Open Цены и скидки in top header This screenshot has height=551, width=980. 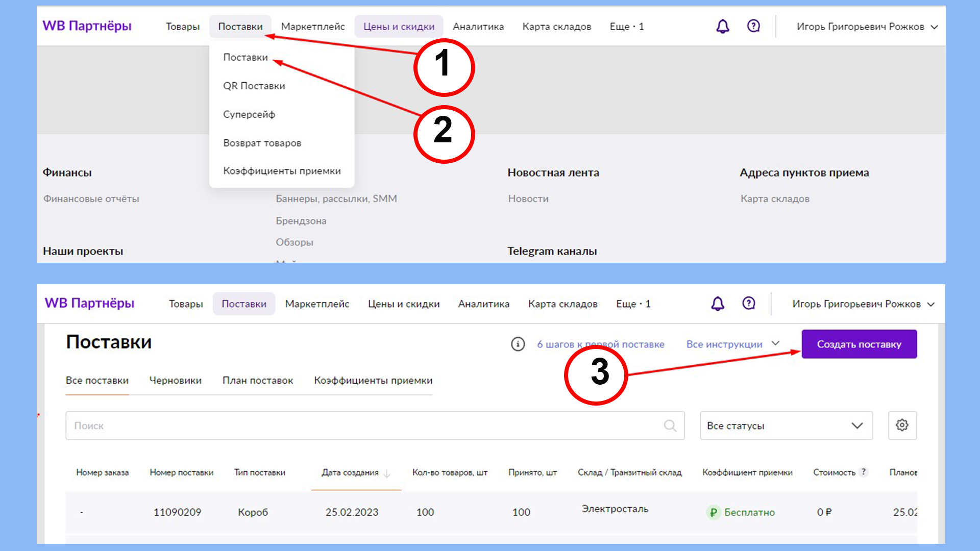(x=399, y=27)
